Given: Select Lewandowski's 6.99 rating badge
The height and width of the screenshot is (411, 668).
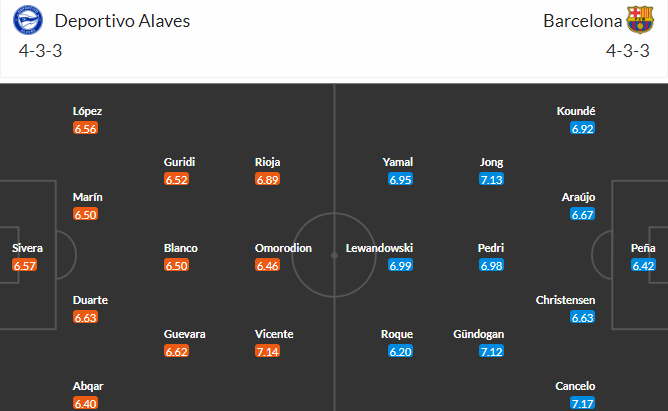Looking at the screenshot, I should coord(400,265).
